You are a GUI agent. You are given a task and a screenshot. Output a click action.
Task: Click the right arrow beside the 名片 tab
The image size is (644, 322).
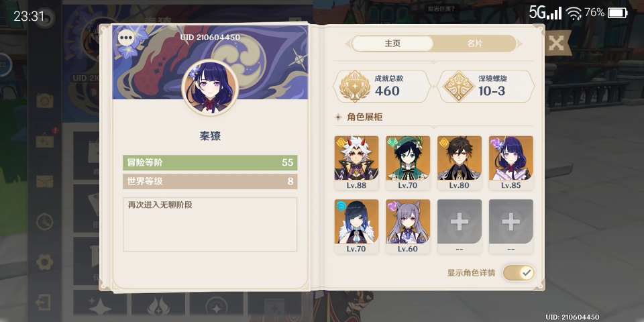click(x=519, y=44)
